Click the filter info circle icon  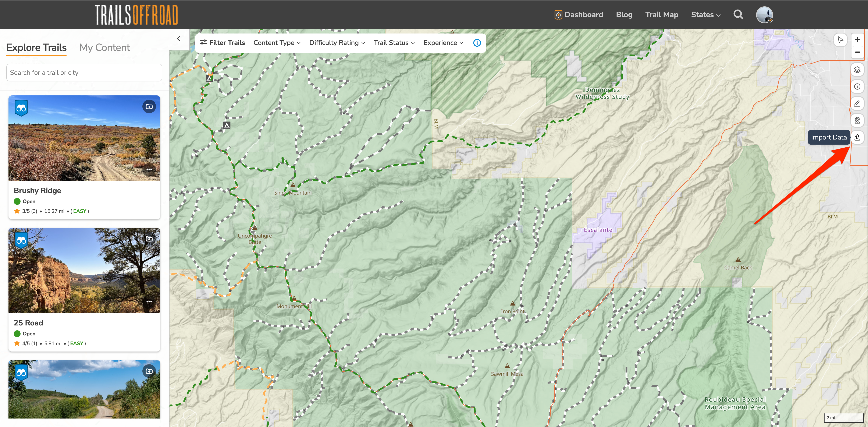coord(477,43)
